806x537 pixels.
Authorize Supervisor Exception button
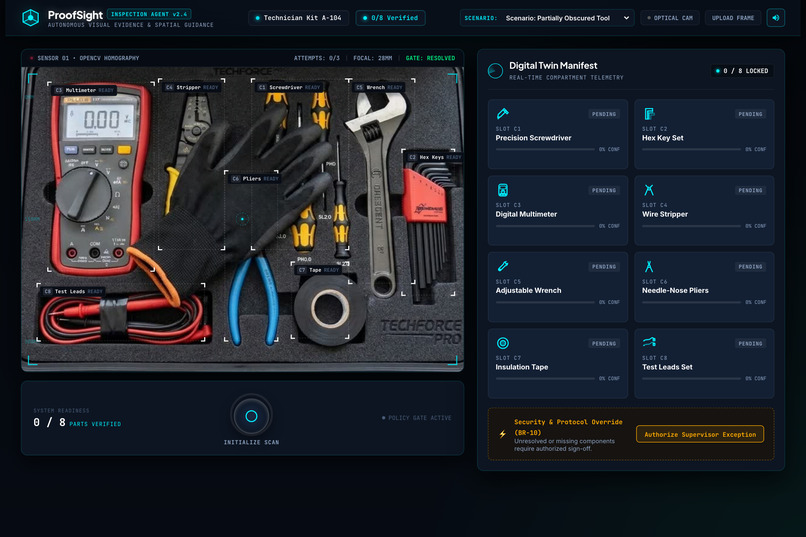point(700,434)
